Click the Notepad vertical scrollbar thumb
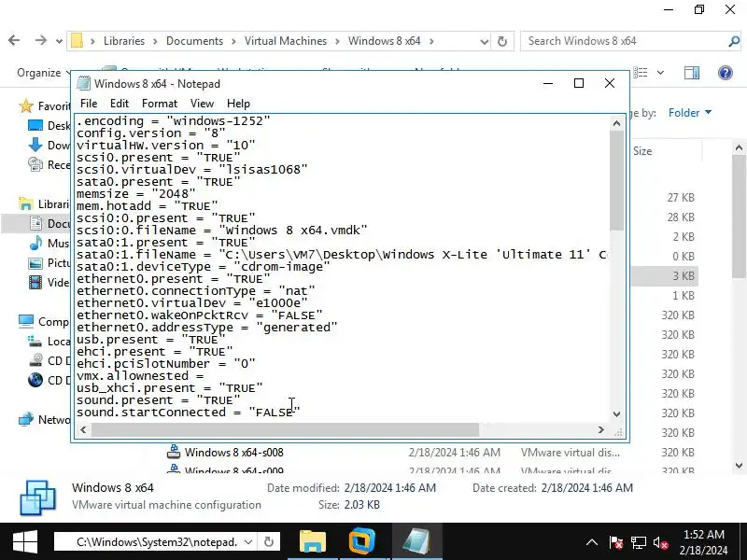This screenshot has height=560, width=747. (x=616, y=180)
